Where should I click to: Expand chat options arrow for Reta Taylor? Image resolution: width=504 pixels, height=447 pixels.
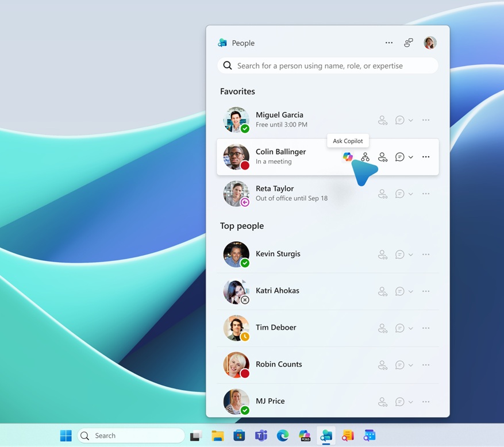point(411,194)
